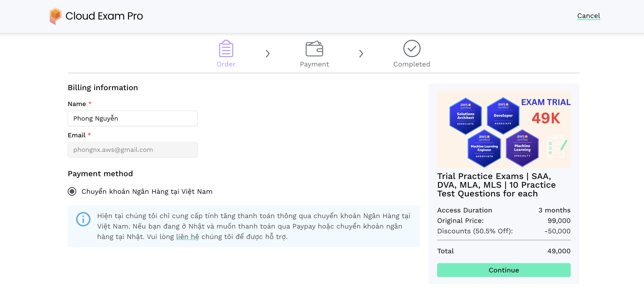Click the Cloud Exam Pro cube logo
Viewport: 644px width, 292px height.
click(55, 16)
